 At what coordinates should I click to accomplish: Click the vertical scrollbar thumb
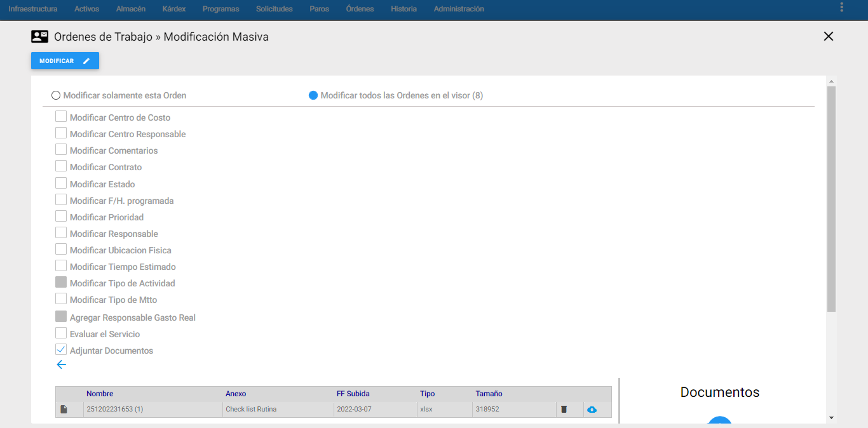tap(831, 199)
